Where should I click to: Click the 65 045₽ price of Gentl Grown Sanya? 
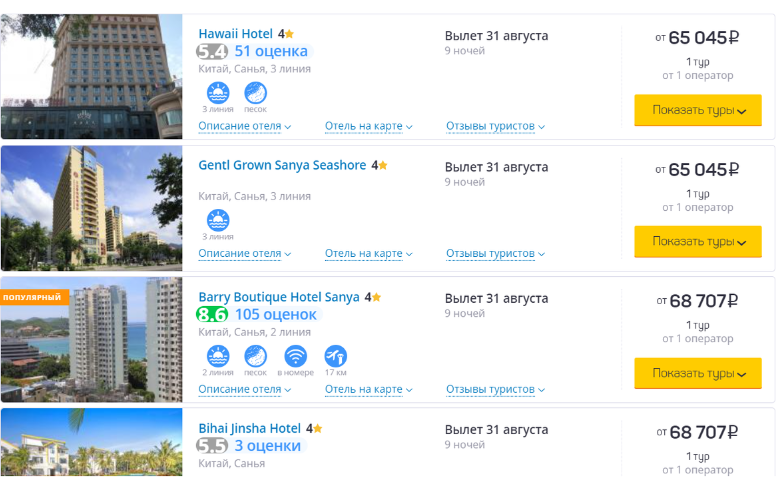(704, 170)
